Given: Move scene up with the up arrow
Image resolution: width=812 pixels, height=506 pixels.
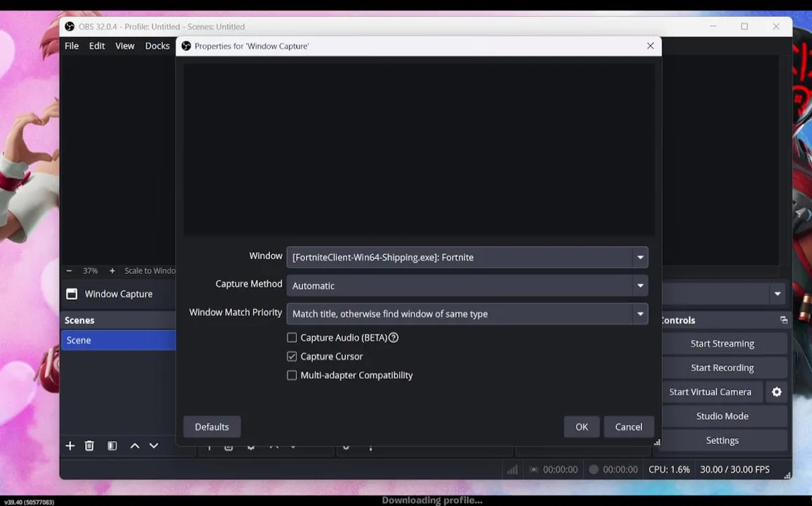Looking at the screenshot, I should (x=135, y=446).
